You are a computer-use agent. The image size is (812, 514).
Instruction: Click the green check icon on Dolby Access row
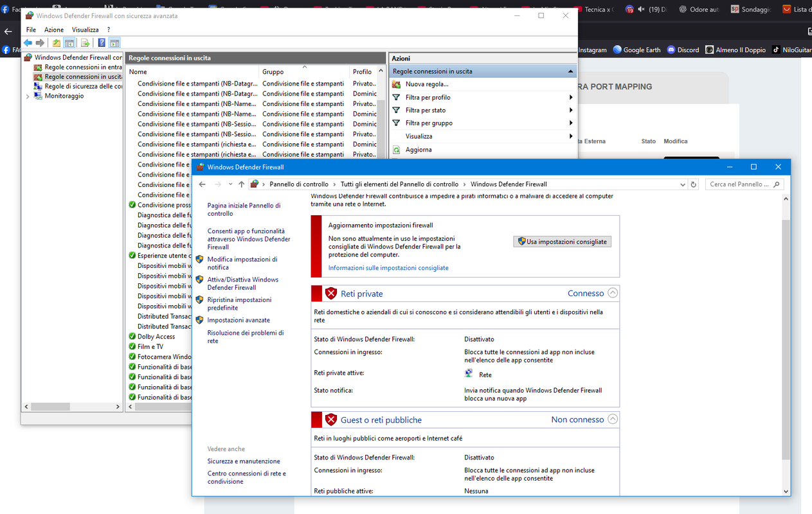[x=132, y=337]
